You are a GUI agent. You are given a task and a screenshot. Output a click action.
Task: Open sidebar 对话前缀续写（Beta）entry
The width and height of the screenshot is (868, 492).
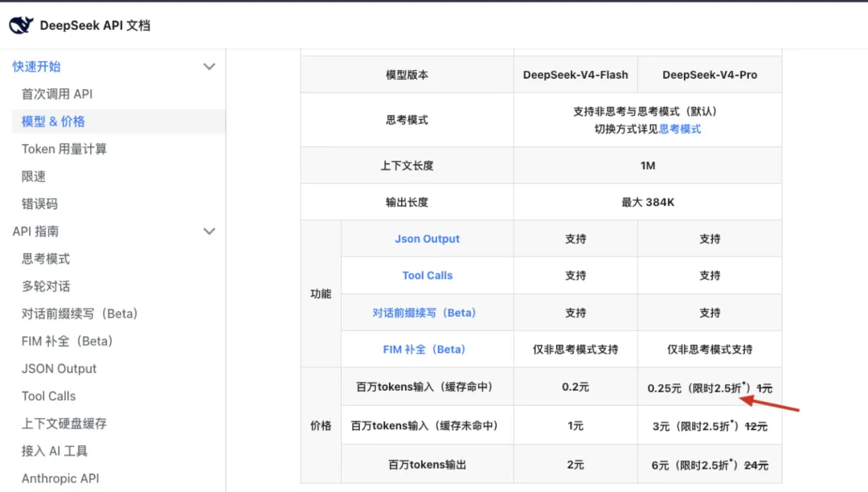80,314
